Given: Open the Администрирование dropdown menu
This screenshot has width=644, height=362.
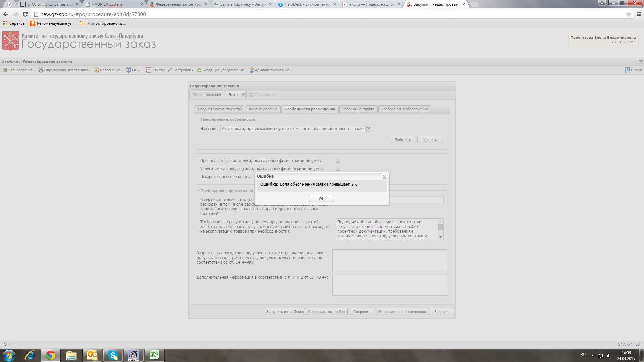Looking at the screenshot, I should coord(272,70).
